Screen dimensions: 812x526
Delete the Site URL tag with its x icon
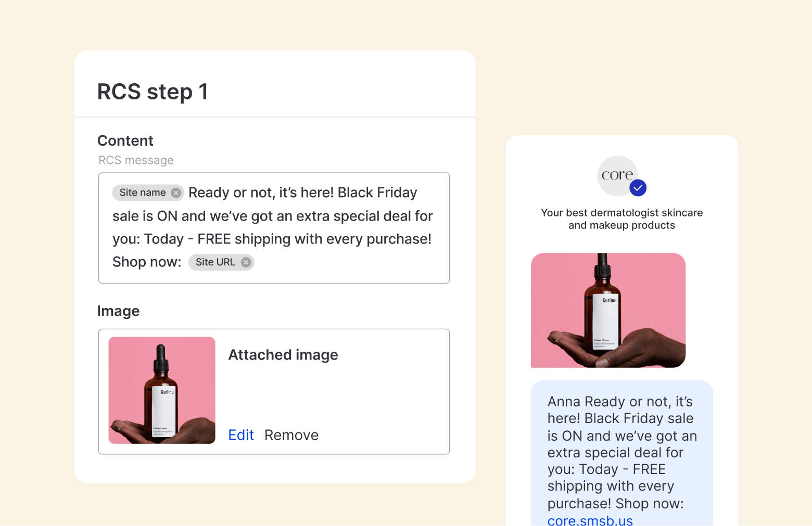[246, 262]
